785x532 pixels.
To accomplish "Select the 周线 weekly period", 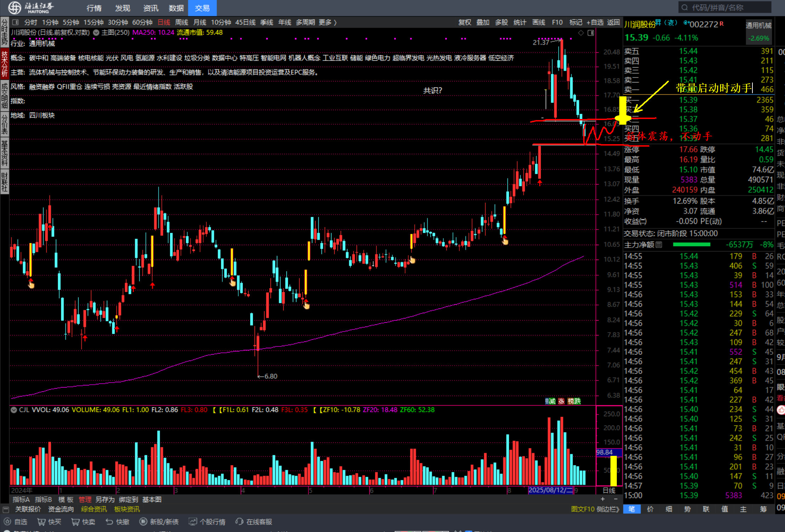I will 181,22.
